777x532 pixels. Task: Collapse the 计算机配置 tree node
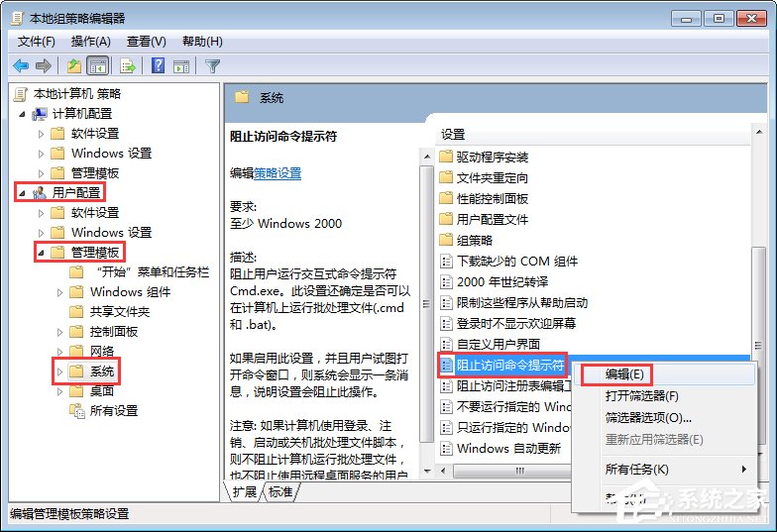[x=22, y=115]
